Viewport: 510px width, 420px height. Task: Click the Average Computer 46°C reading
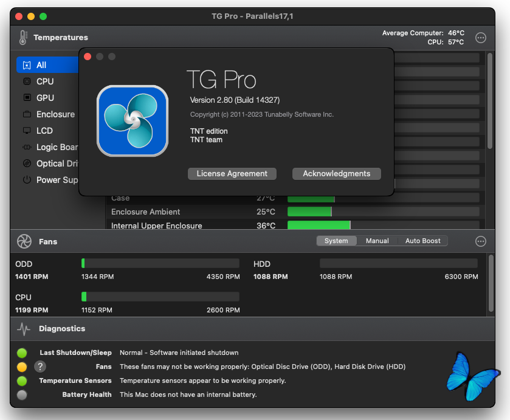(423, 33)
